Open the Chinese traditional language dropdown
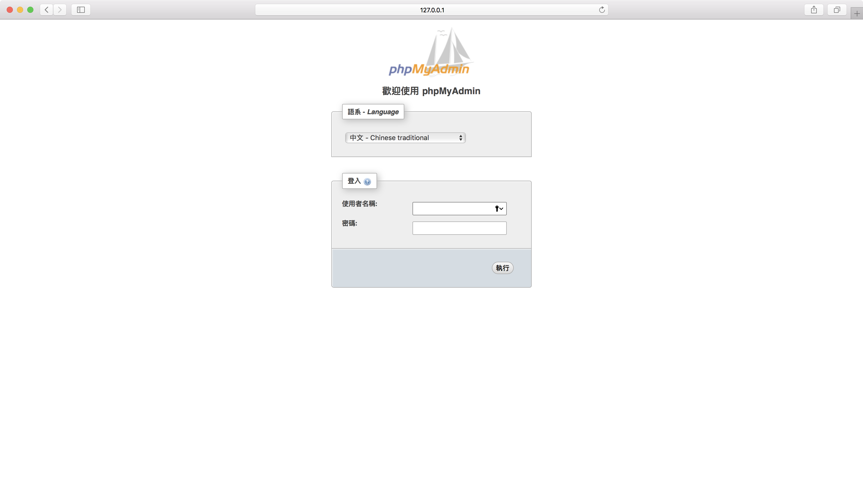863x504 pixels. [405, 138]
